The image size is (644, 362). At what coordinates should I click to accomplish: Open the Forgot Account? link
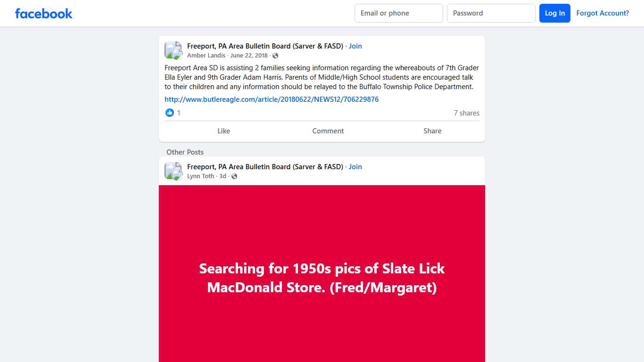coord(603,13)
